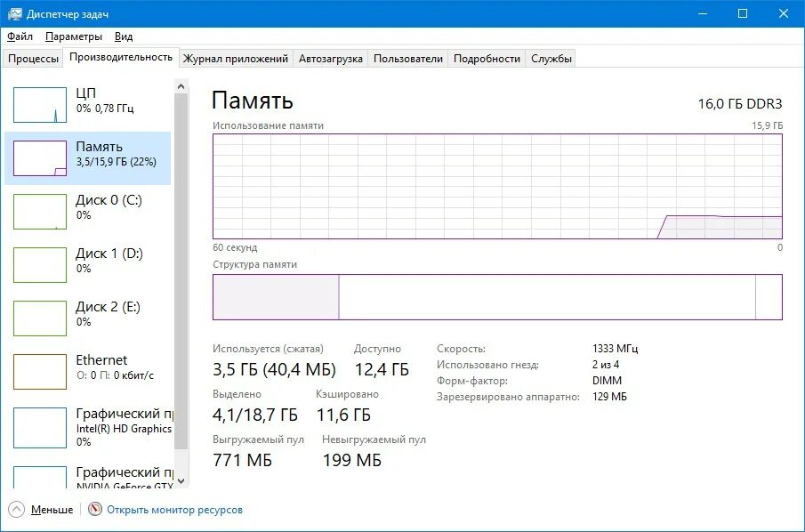Open the Параметры menu
805x532 pixels.
pos(73,36)
